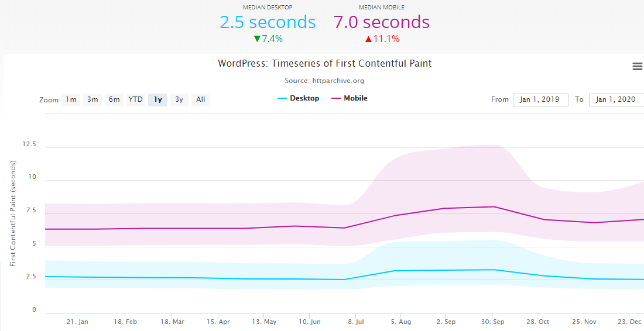Click the To date field

(616, 99)
